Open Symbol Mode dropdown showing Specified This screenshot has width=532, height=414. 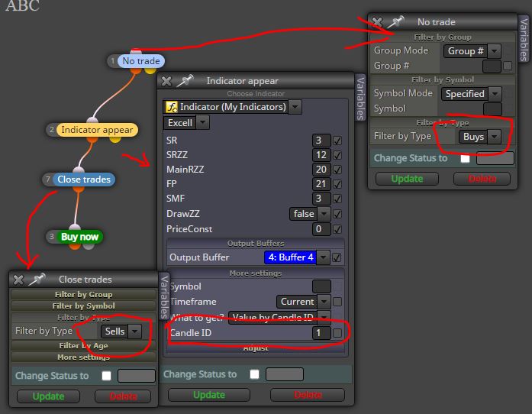pyautogui.click(x=495, y=94)
